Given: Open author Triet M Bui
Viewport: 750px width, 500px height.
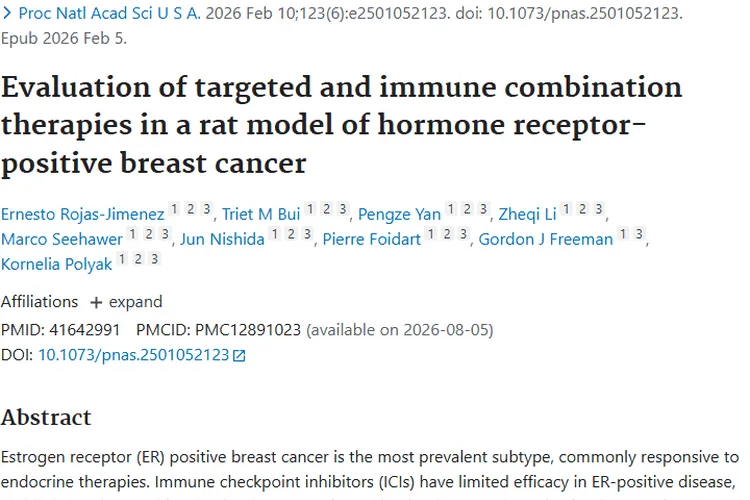Looking at the screenshot, I should pyautogui.click(x=262, y=214).
